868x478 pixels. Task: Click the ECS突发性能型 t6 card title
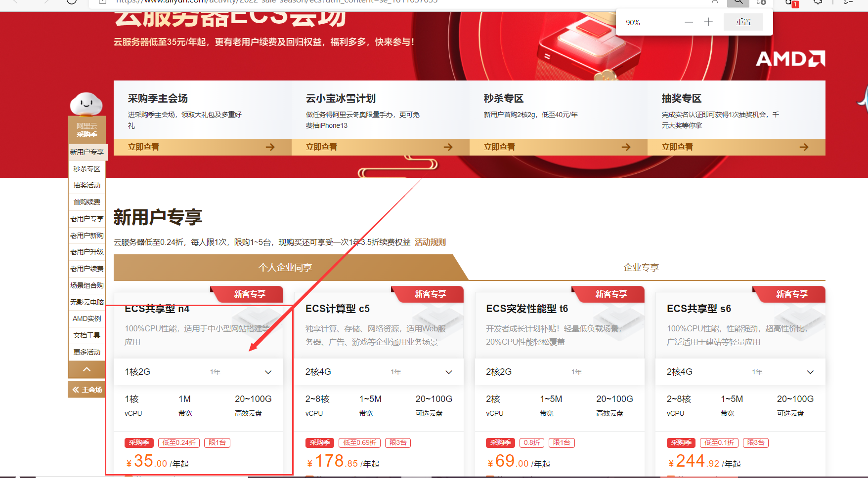pos(527,309)
